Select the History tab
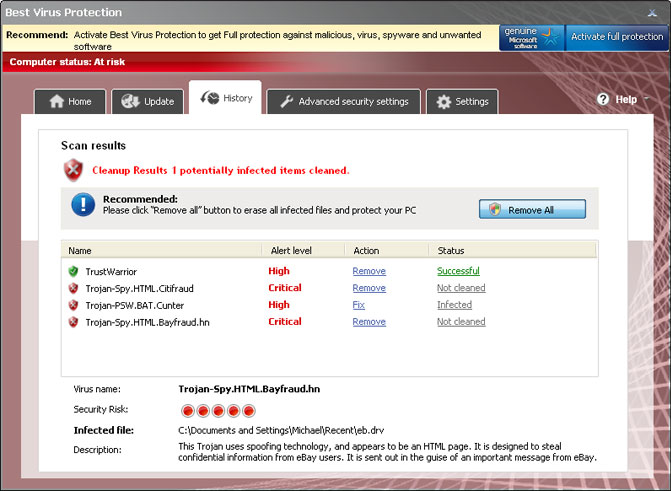The height and width of the screenshot is (491, 671). pyautogui.click(x=226, y=98)
